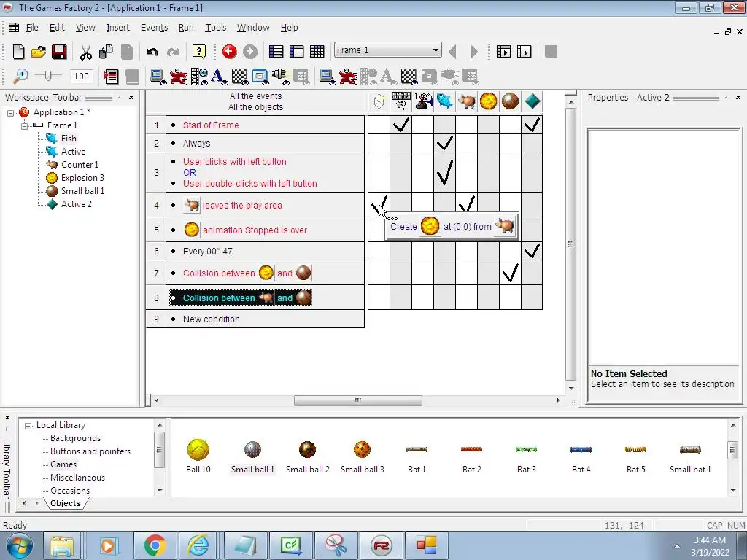Collapse the Frame 1 tree node

24,125
